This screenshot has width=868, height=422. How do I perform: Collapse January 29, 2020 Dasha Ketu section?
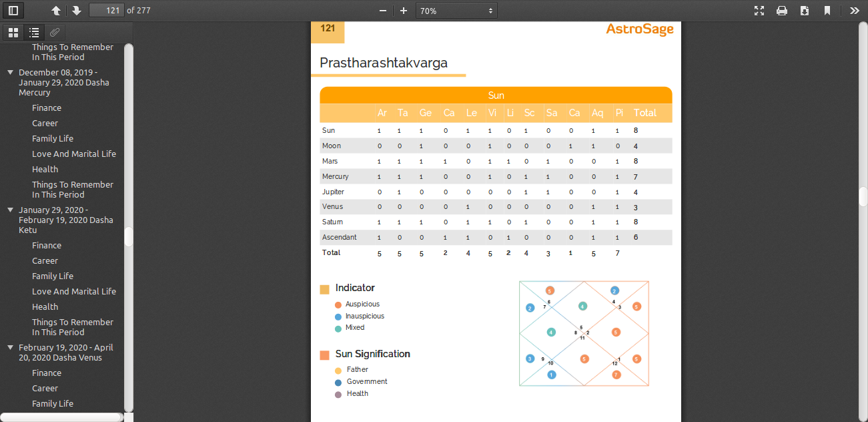pyautogui.click(x=10, y=210)
